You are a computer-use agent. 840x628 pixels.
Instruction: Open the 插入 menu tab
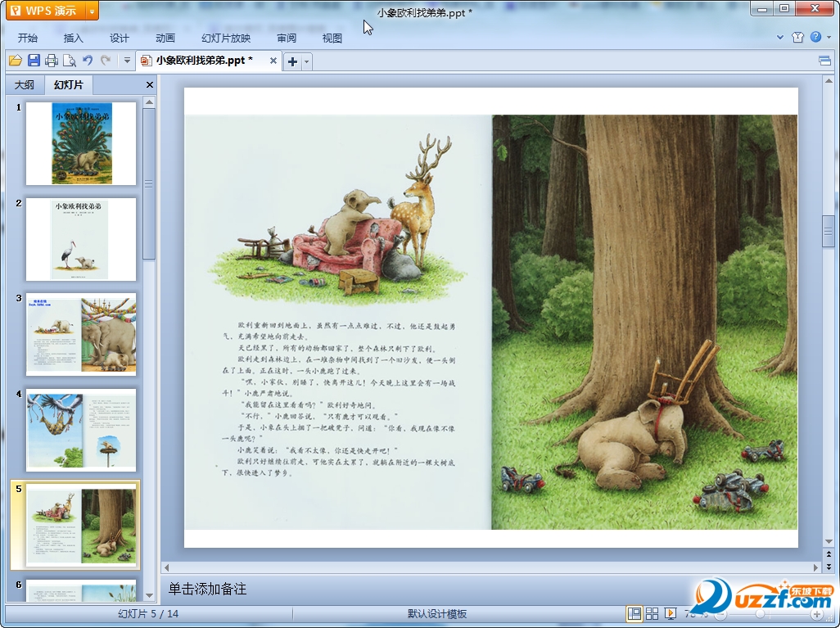click(x=74, y=38)
